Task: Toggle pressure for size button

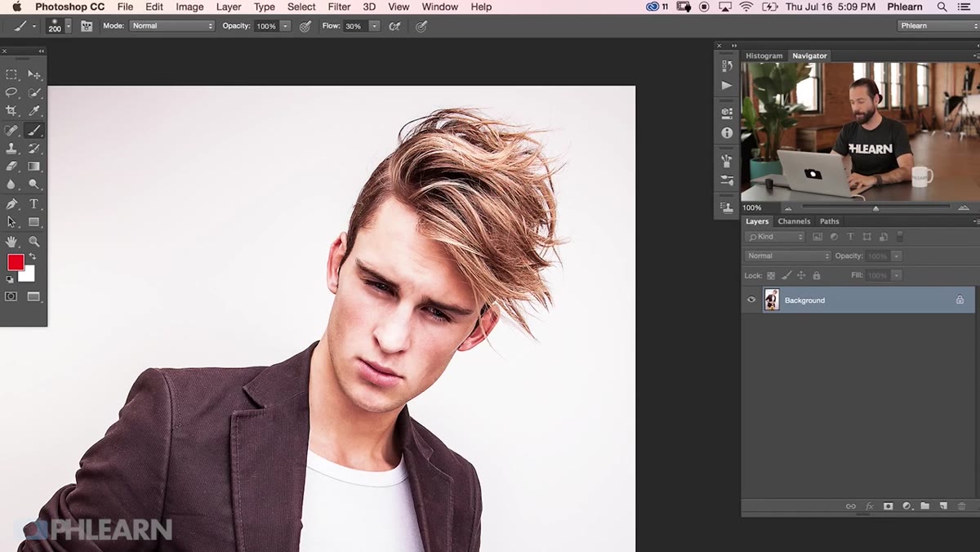Action: 421,26
